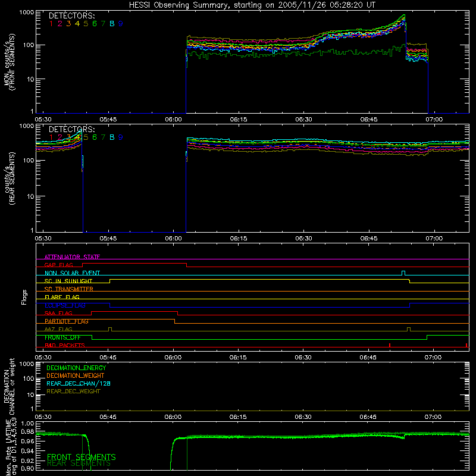This screenshot has height=476, width=476.
Task: Select the FRONTS_OFF flag label
Action: tap(62, 337)
